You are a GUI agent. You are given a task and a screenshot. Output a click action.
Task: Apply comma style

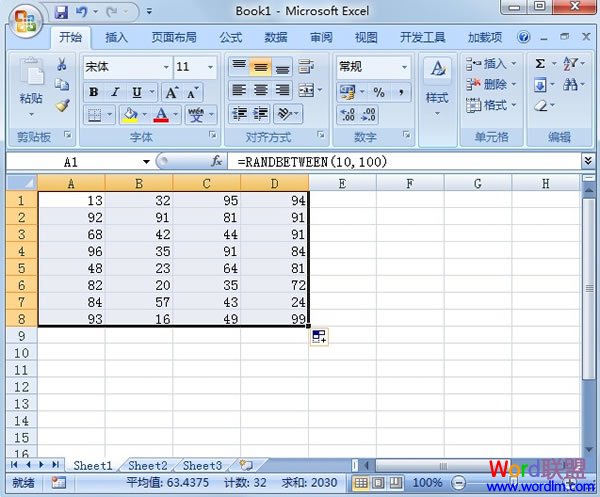401,92
